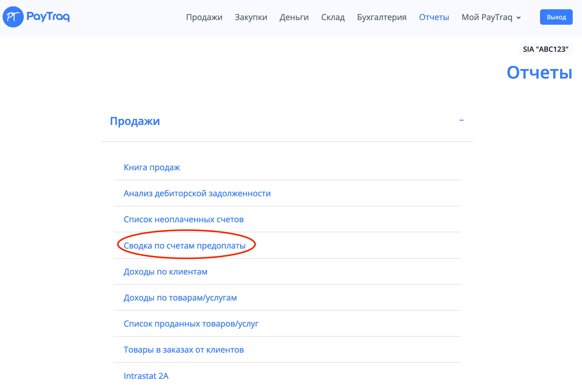The image size is (582, 392).
Task: Click the SIA "ABC123" company label
Action: click(x=545, y=49)
